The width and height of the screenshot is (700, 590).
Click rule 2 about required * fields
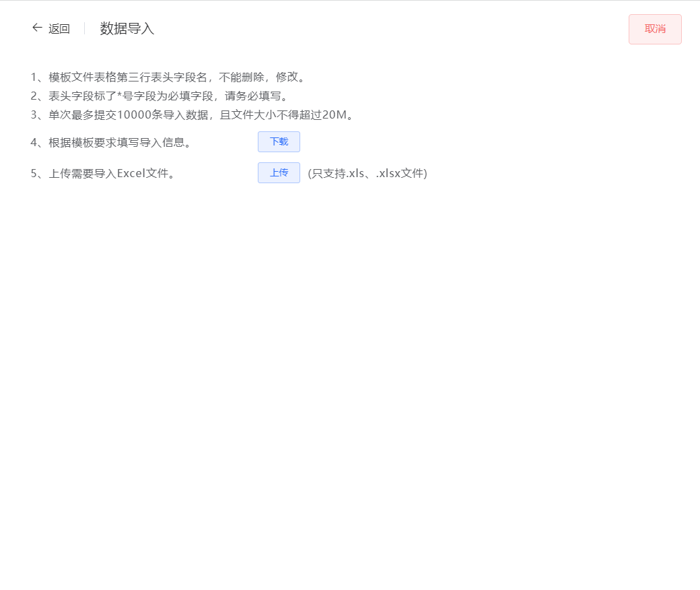point(162,96)
